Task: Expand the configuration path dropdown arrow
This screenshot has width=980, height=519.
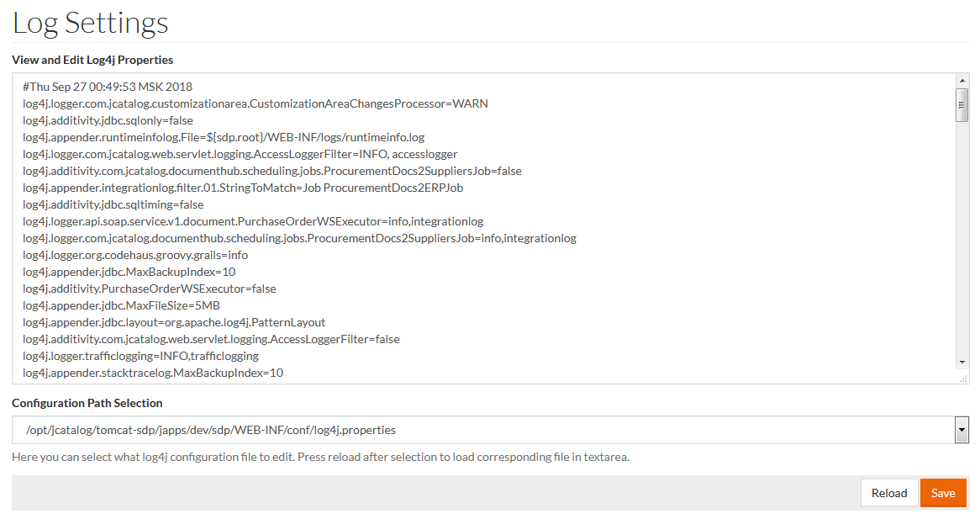Action: (962, 430)
